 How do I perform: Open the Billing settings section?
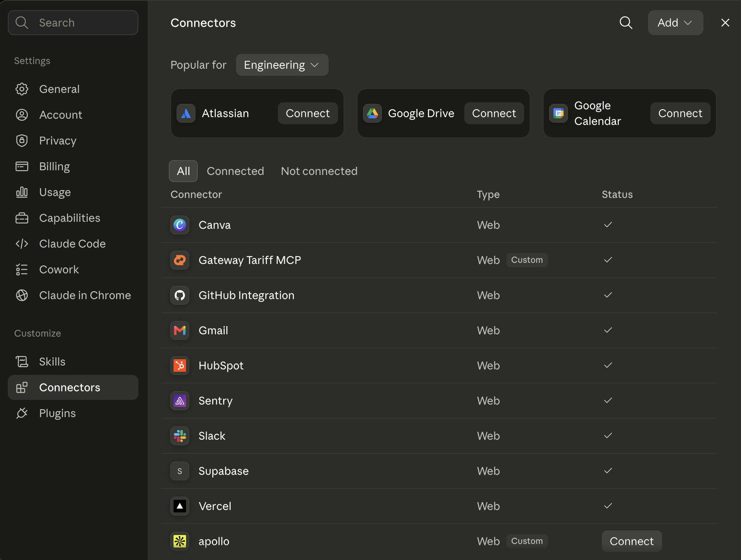point(73,166)
